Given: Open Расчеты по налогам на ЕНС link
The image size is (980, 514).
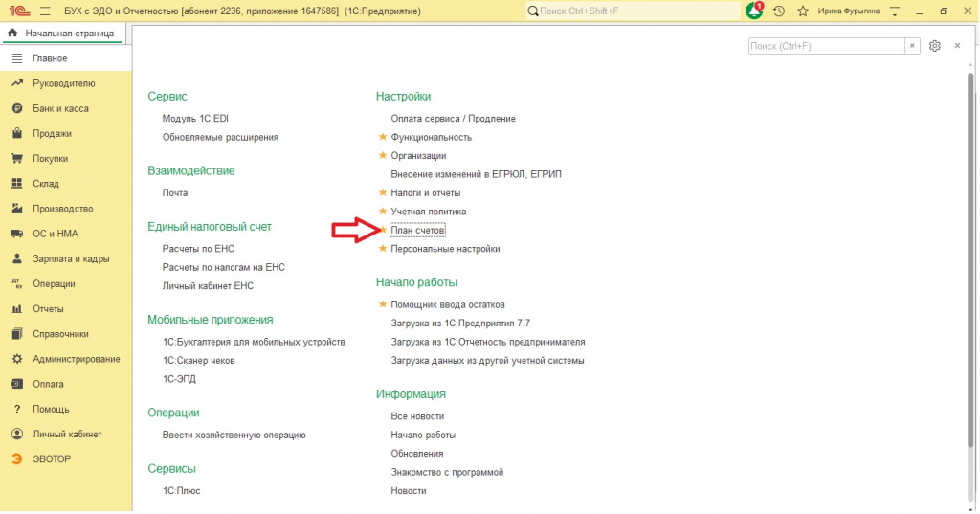Looking at the screenshot, I should click(x=223, y=267).
